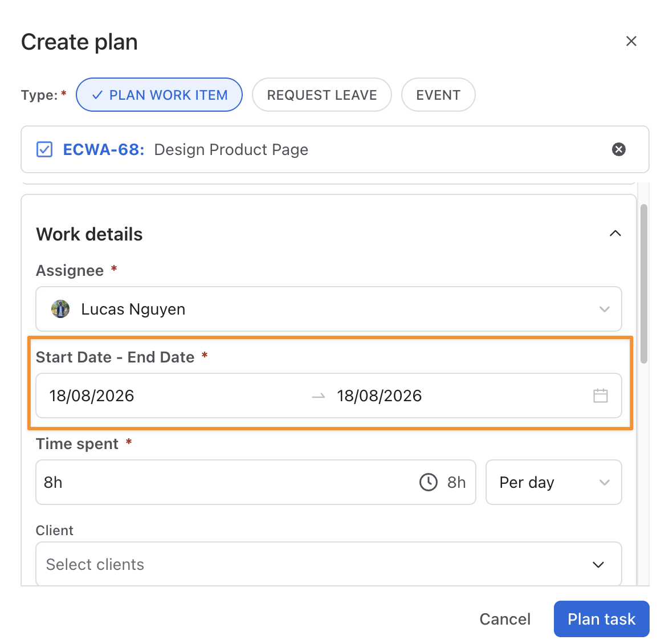Click the ECWA-68 task checkbox icon
Screen dimensions: 669x644
coord(44,150)
